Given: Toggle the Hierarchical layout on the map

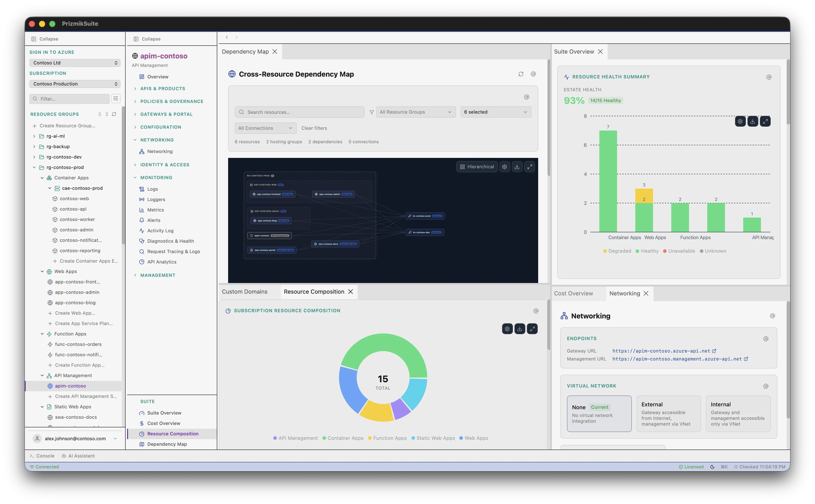Looking at the screenshot, I should click(477, 167).
